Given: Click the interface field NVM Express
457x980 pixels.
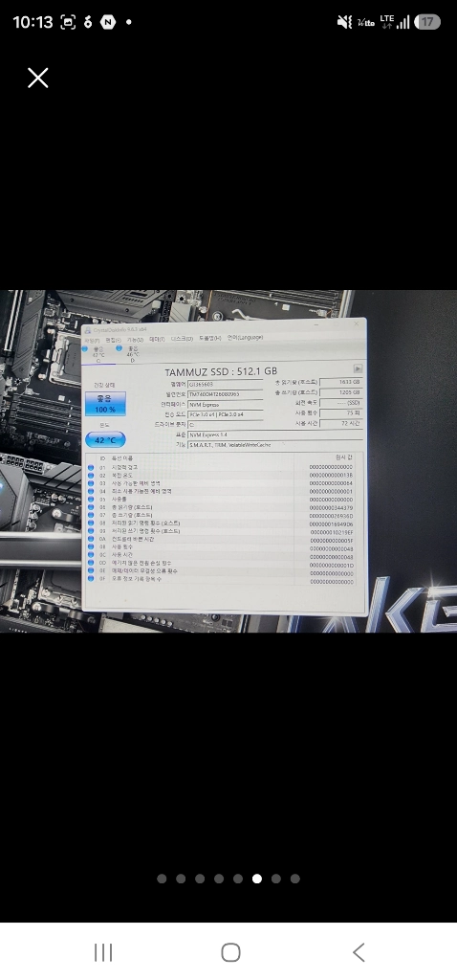Looking at the screenshot, I should [226, 405].
